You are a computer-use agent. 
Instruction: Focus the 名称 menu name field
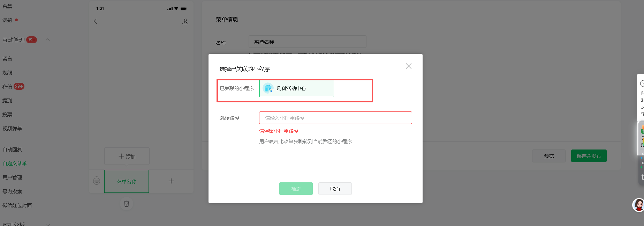[307, 42]
